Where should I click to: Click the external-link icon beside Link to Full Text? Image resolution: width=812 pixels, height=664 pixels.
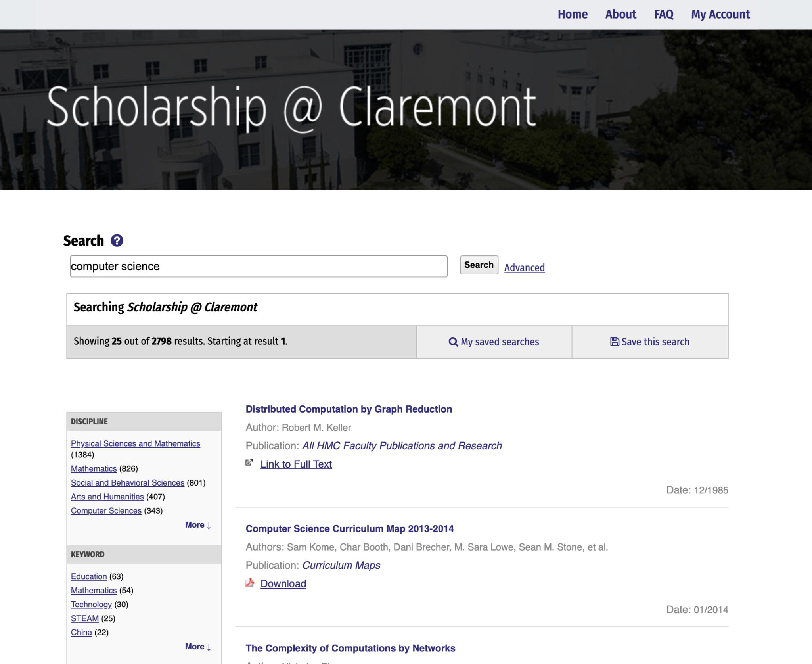250,462
